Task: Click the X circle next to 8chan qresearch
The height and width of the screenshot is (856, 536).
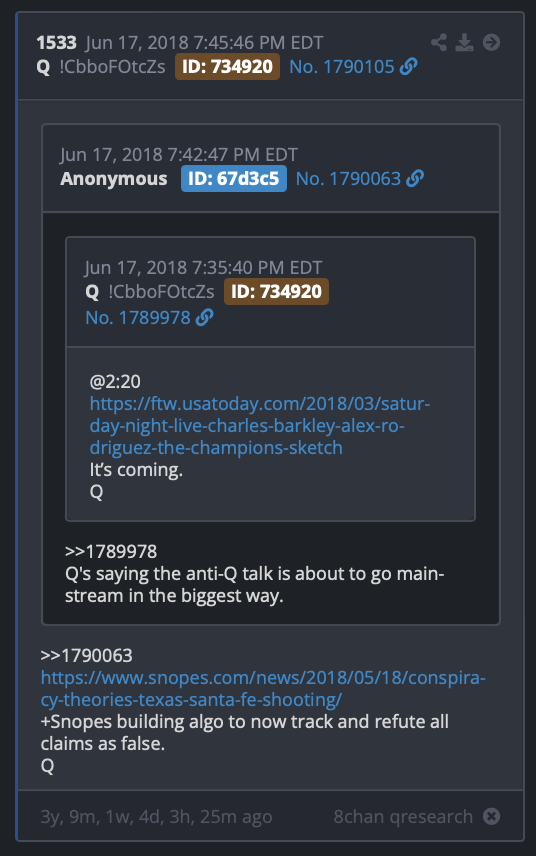Action: tap(491, 817)
